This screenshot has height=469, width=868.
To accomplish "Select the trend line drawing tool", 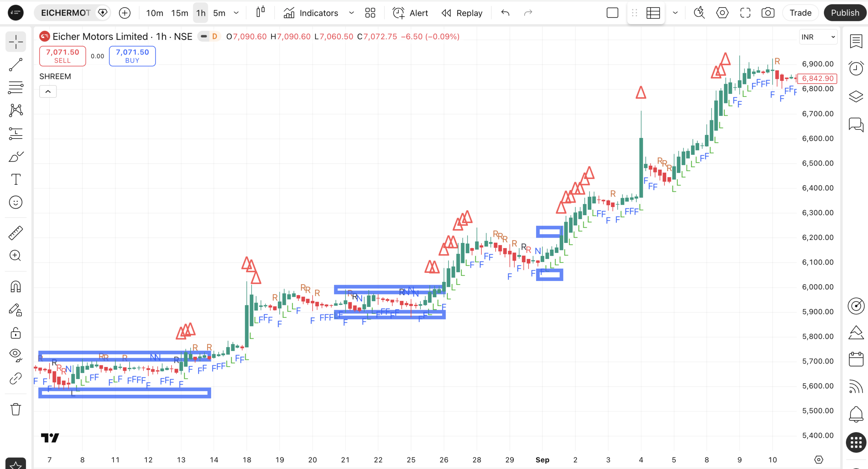I will (x=16, y=65).
